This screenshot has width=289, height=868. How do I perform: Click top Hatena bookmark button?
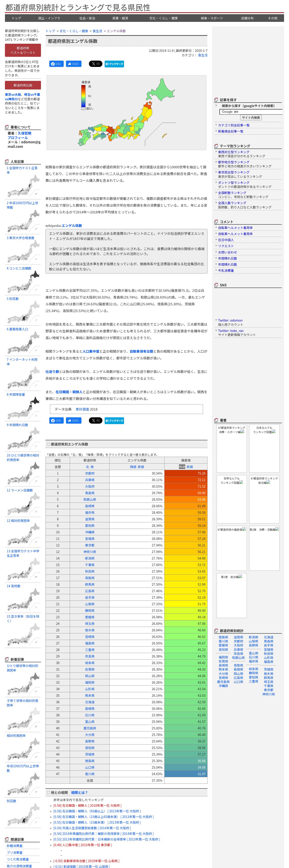pos(114,64)
